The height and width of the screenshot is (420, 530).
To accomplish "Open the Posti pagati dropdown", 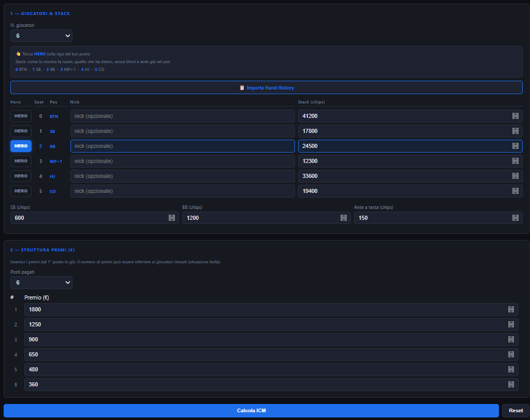I will [41, 282].
